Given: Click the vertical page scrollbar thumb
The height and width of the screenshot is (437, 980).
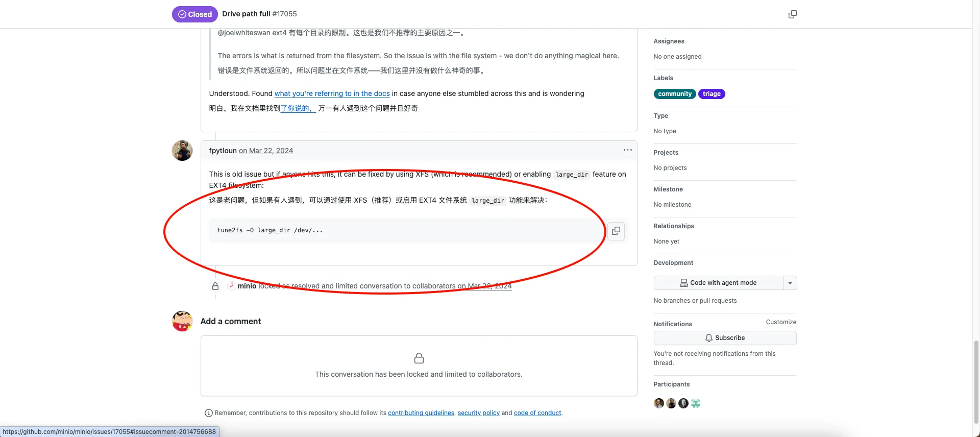Looking at the screenshot, I should (976, 381).
